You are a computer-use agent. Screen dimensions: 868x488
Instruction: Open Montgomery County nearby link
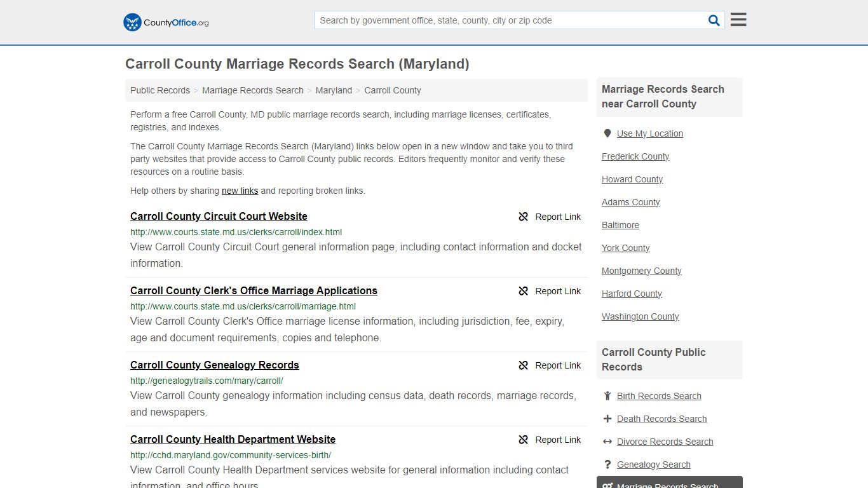click(642, 271)
